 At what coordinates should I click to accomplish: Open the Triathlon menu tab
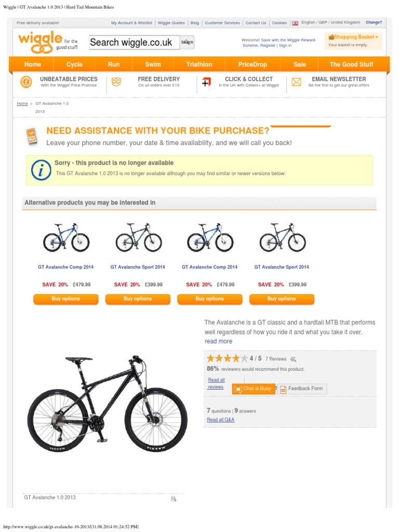[x=199, y=64]
